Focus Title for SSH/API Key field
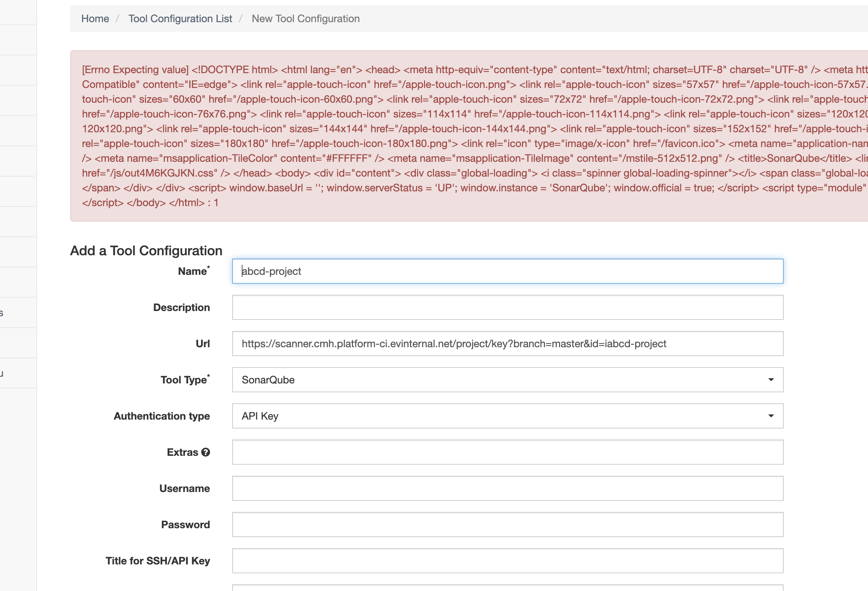 [x=508, y=561]
